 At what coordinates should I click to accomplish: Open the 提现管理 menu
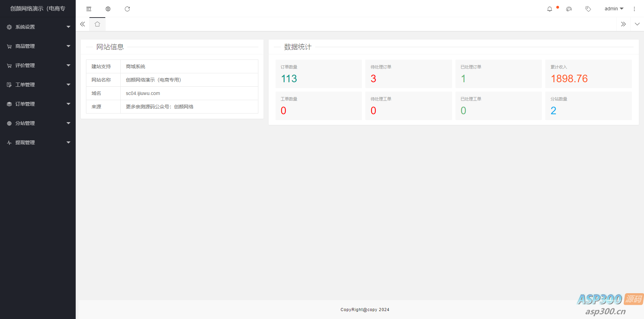coord(38,142)
